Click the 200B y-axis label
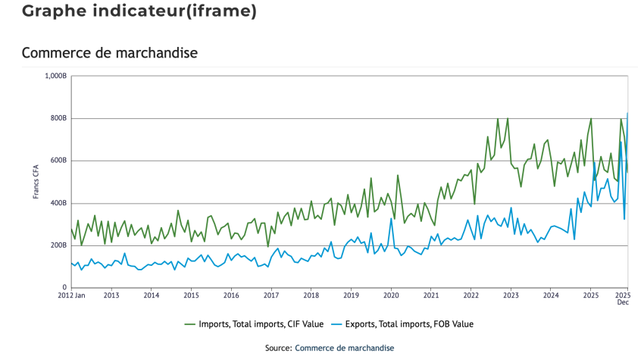 pos(59,245)
